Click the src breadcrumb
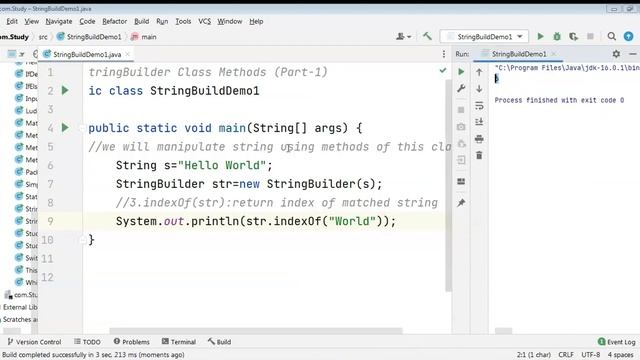 coord(43,37)
